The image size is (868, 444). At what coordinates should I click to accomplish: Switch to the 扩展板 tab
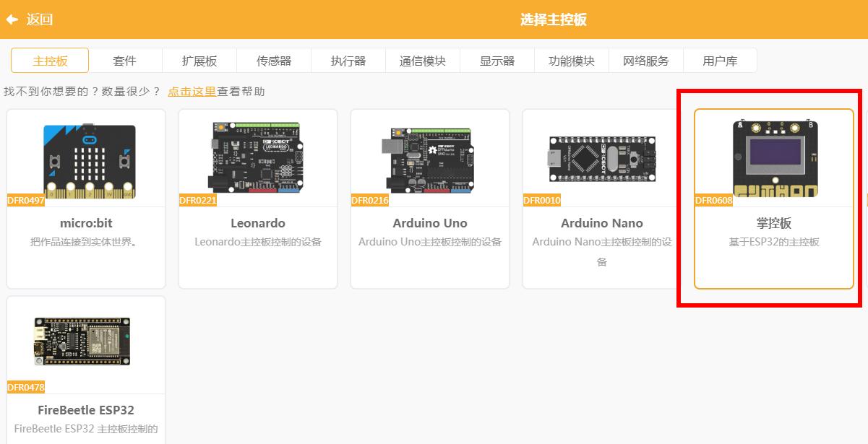click(x=199, y=61)
